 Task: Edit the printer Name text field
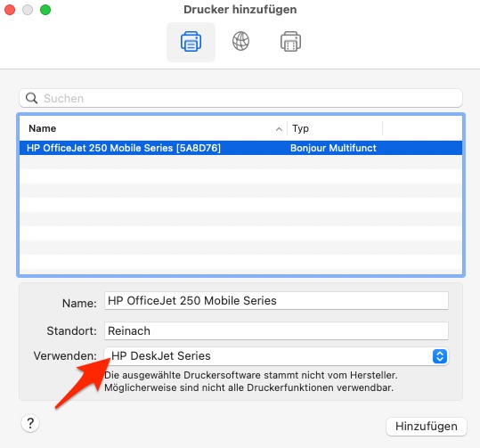276,301
